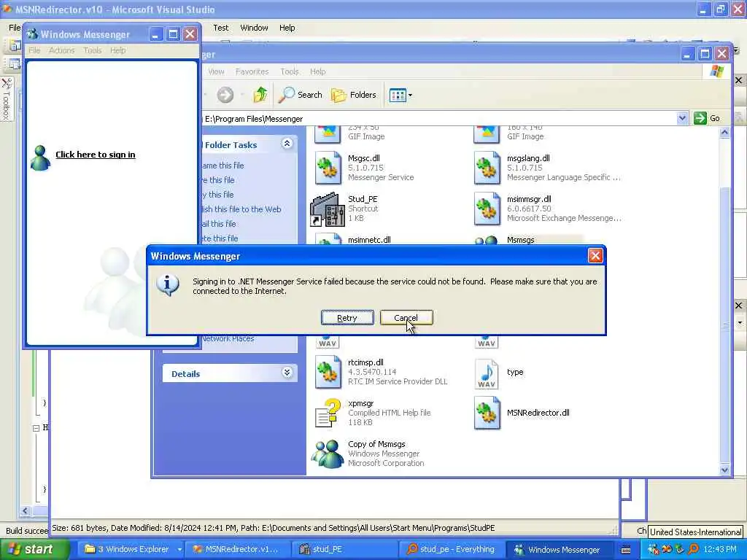Select the msimnetc.dll file name
Viewport: 747px width, 560px height.
(x=369, y=240)
